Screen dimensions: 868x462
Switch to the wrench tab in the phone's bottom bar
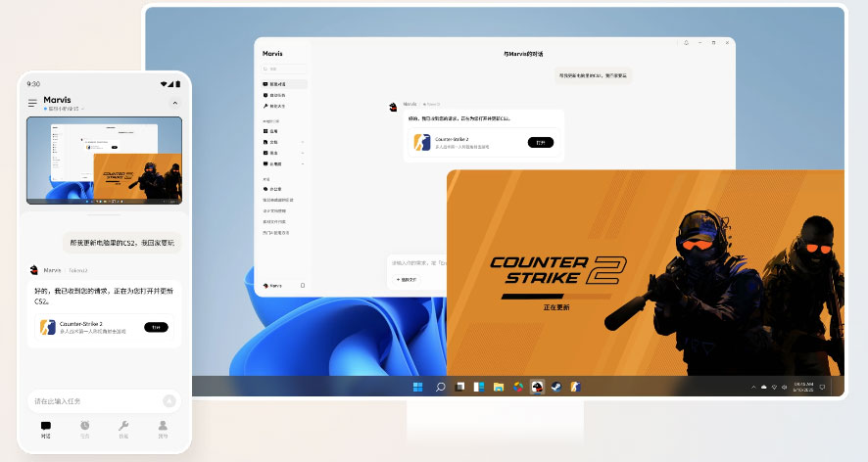[123, 430]
